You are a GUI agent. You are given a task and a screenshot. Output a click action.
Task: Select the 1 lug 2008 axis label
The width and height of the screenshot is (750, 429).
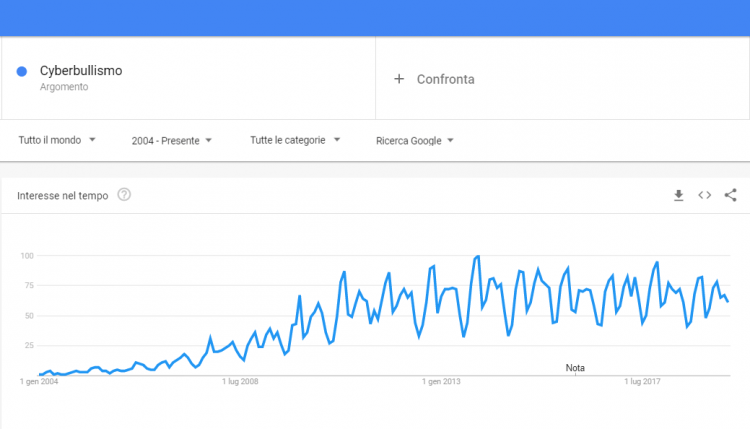pos(240,381)
